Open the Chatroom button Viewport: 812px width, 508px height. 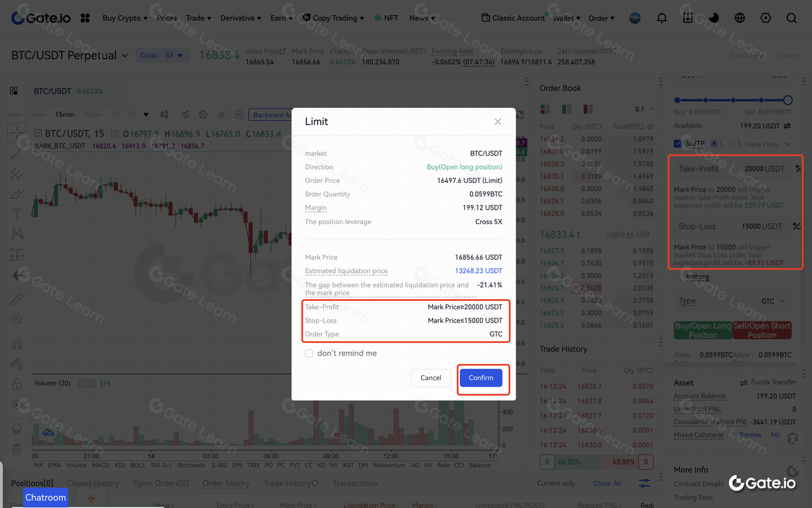point(46,497)
